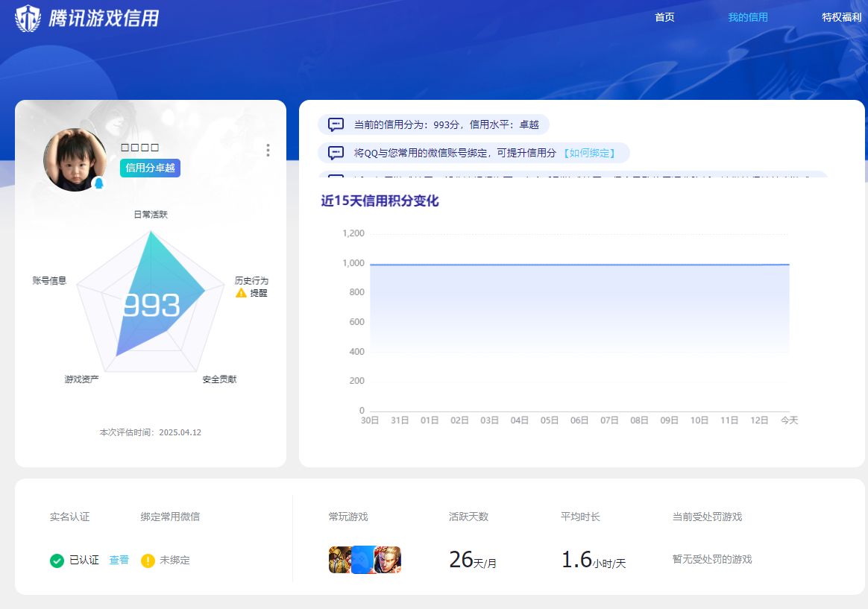Click the 游戏资产 radar label
This screenshot has width=868, height=609.
[81, 379]
